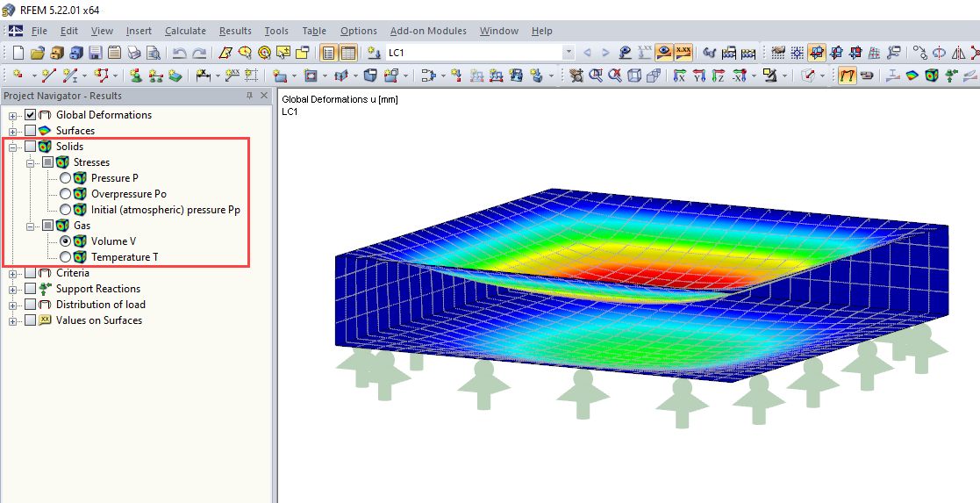Show solid results rainbow cube toolbar icon

click(932, 75)
